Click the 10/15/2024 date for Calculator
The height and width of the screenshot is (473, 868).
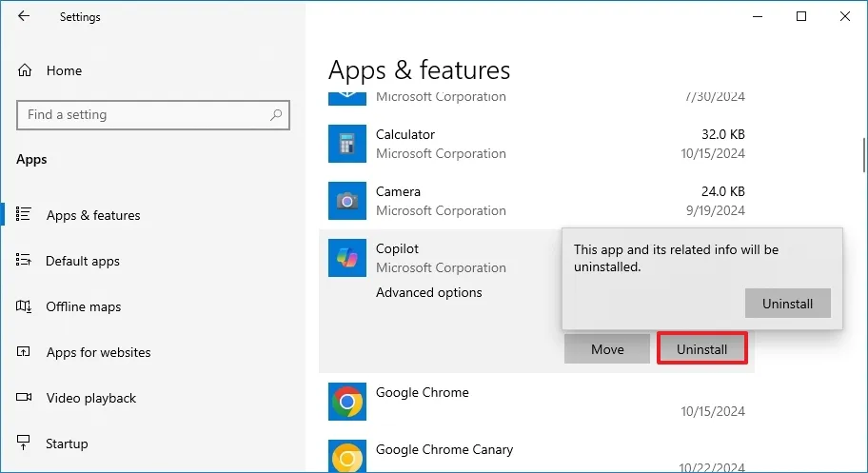click(x=713, y=153)
